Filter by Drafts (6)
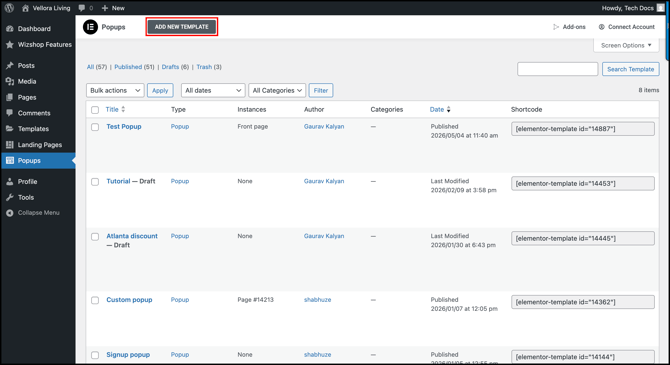Screen dimensions: 670x365 coord(175,67)
